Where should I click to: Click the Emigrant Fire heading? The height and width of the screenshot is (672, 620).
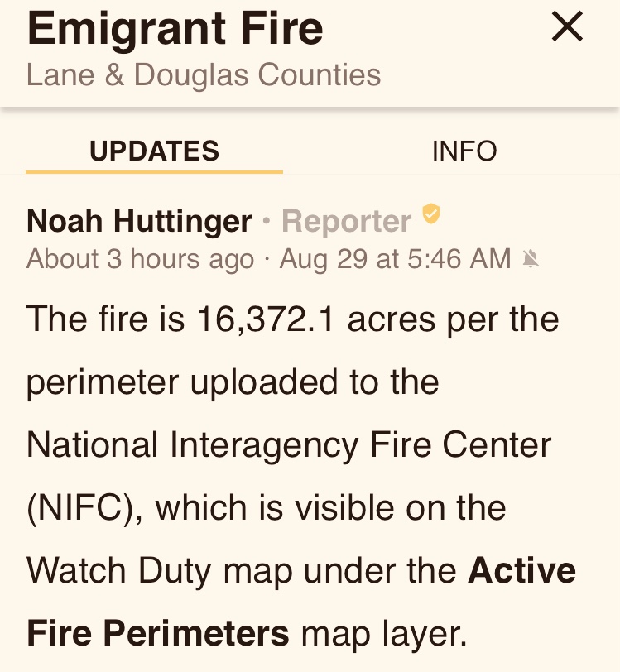175,27
